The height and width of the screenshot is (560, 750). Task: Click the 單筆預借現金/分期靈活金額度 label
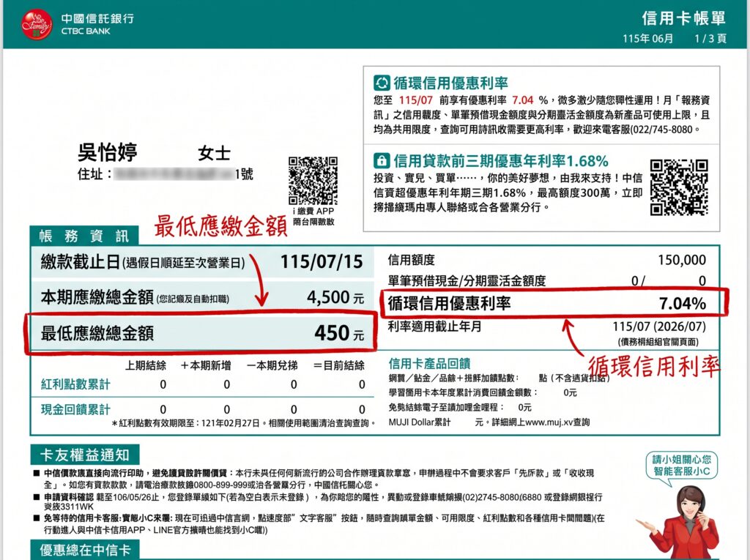pos(467,280)
